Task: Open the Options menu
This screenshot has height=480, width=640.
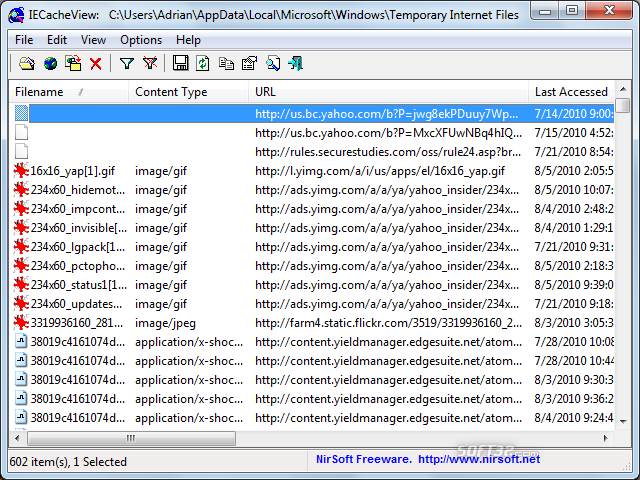Action: [x=141, y=40]
